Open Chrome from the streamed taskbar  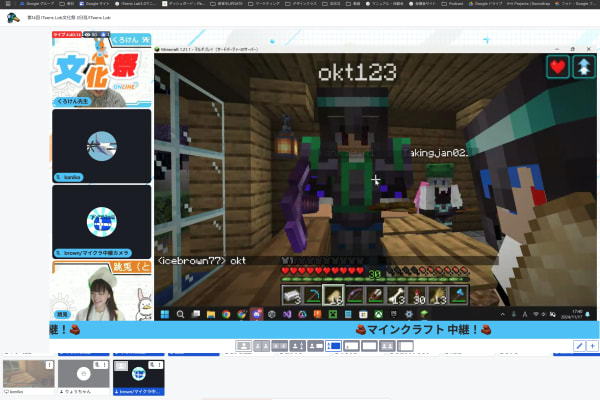click(x=227, y=314)
